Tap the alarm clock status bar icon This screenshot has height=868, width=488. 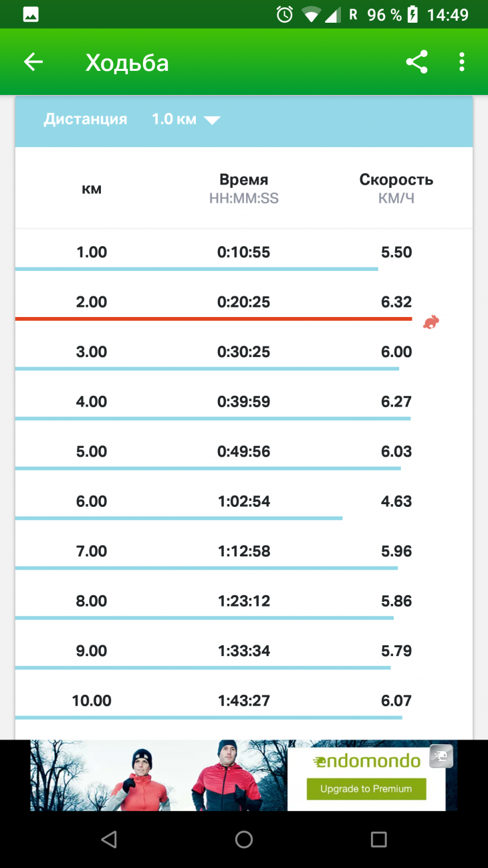tap(285, 14)
